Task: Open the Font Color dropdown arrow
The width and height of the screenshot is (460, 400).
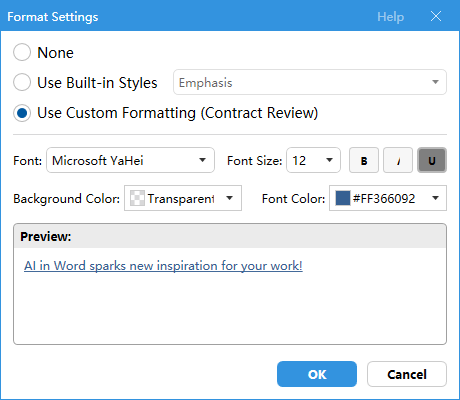Action: pos(435,198)
